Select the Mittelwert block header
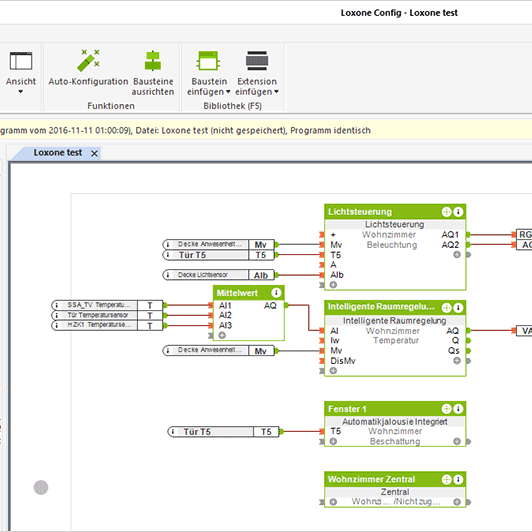 click(248, 292)
